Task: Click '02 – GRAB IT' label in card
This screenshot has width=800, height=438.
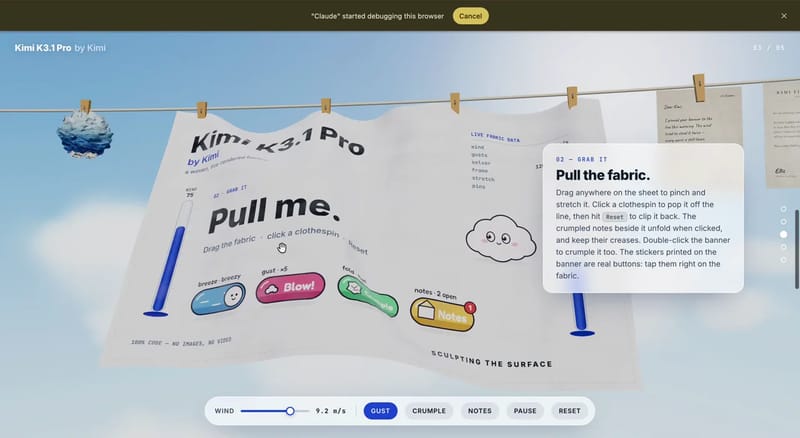Action: (x=582, y=159)
